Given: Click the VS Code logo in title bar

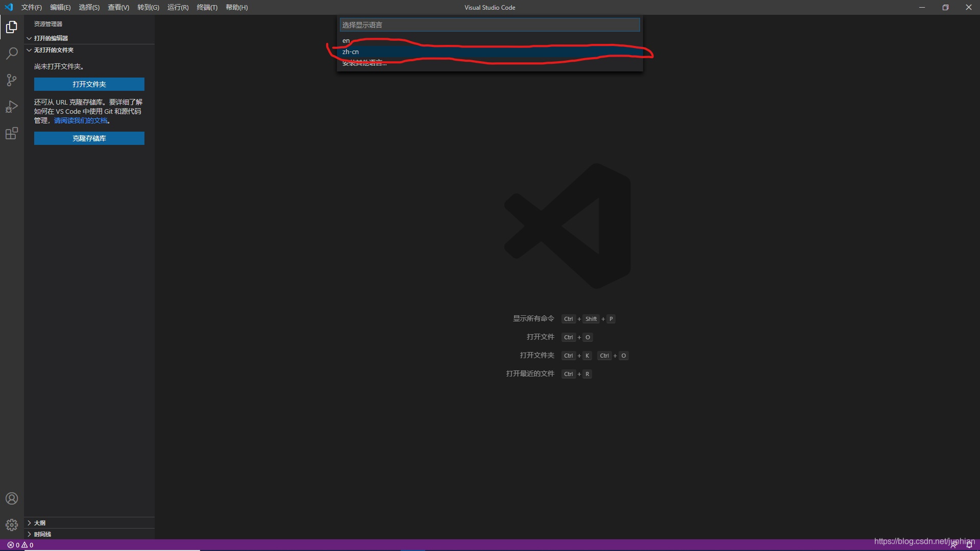Looking at the screenshot, I should pyautogui.click(x=9, y=7).
